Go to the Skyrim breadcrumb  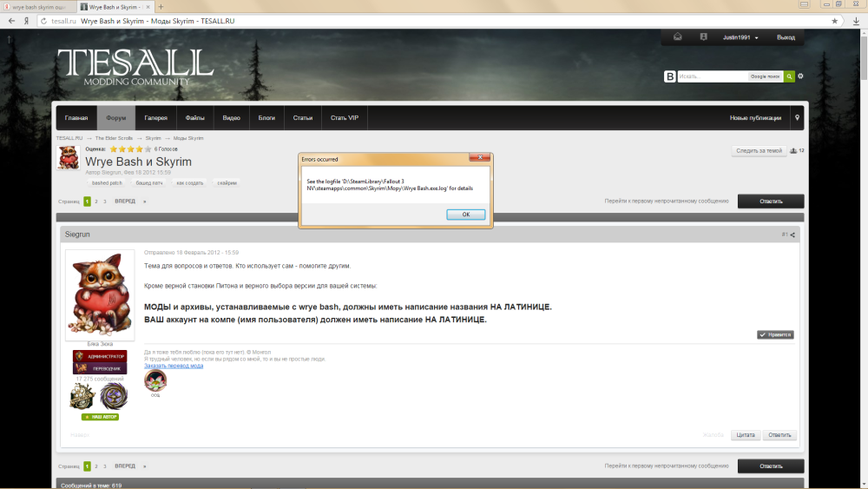[154, 138]
